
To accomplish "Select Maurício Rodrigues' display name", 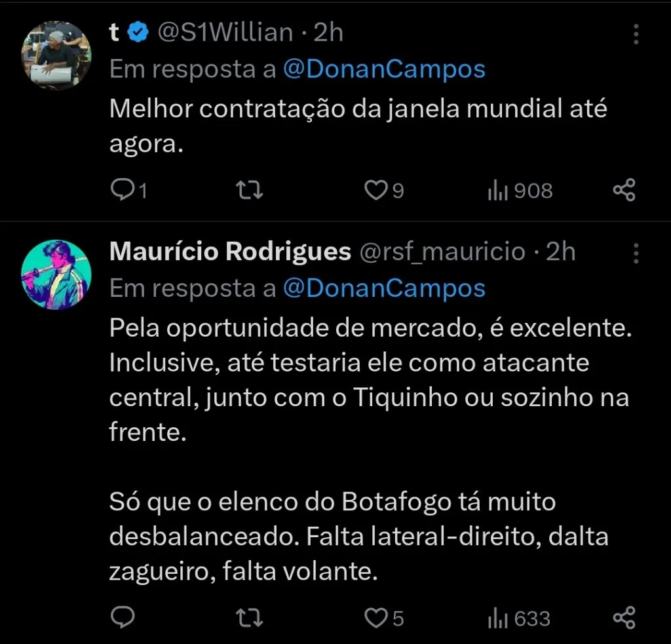I will [229, 252].
